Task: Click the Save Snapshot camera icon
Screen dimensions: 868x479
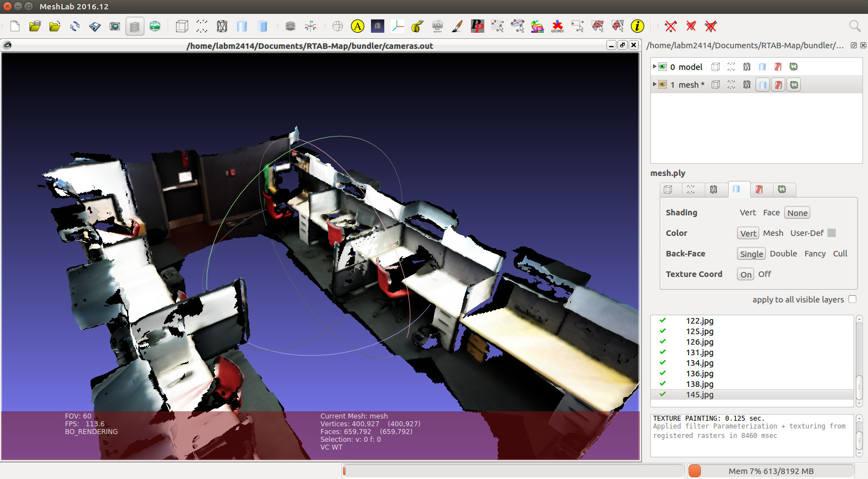Action: (x=115, y=26)
